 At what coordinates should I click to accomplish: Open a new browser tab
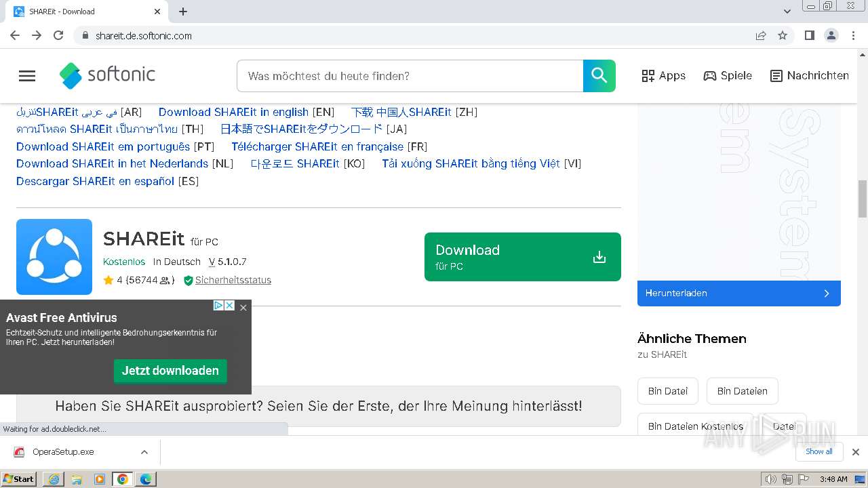[183, 12]
